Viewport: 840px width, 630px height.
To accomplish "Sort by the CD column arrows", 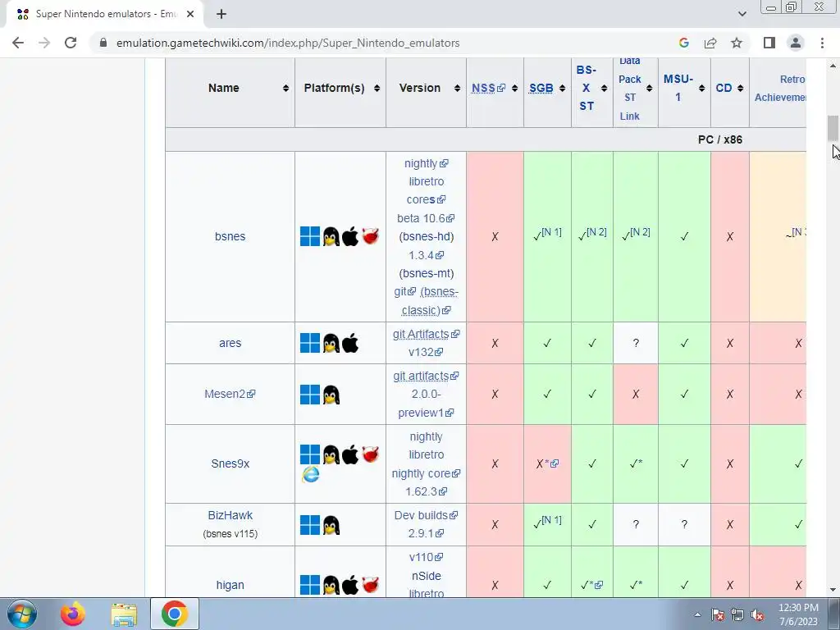I will click(x=740, y=89).
